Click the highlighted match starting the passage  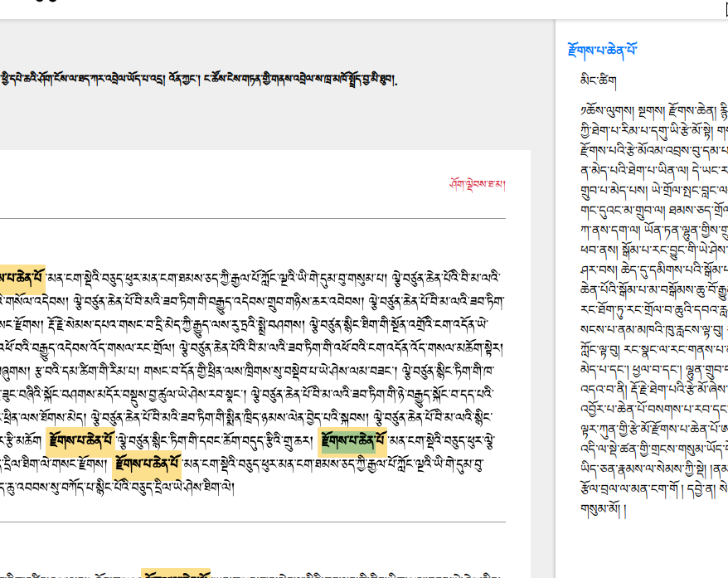pos(22,278)
